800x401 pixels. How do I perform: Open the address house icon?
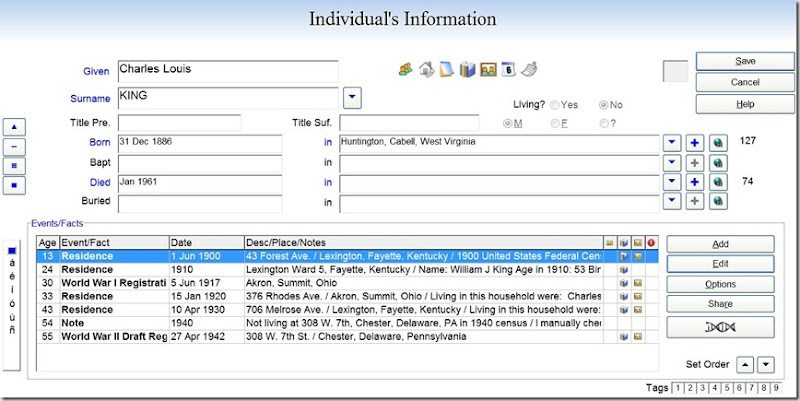pos(427,69)
